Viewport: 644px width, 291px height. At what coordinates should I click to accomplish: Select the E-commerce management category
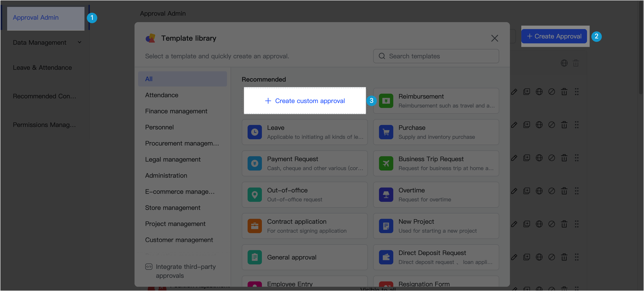point(182,192)
